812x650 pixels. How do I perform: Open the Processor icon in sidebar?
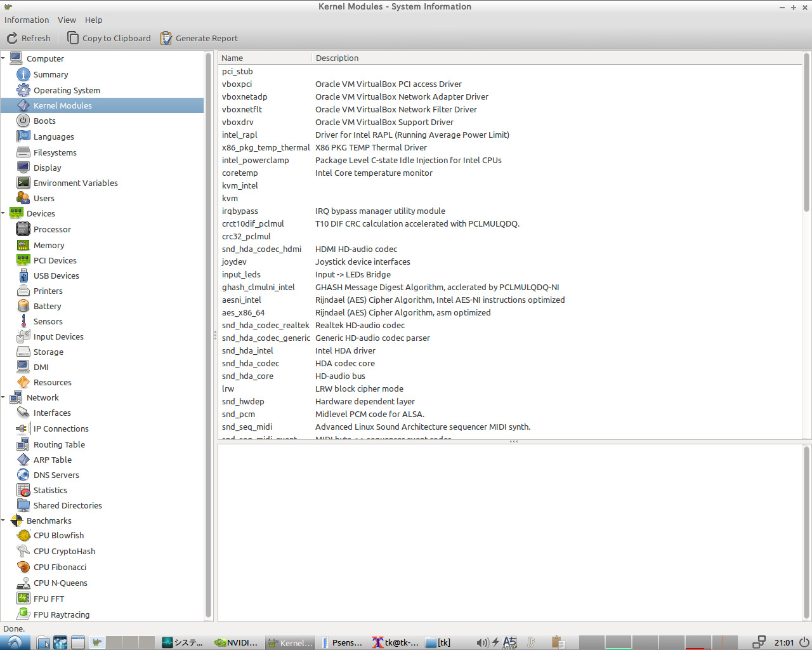point(23,229)
